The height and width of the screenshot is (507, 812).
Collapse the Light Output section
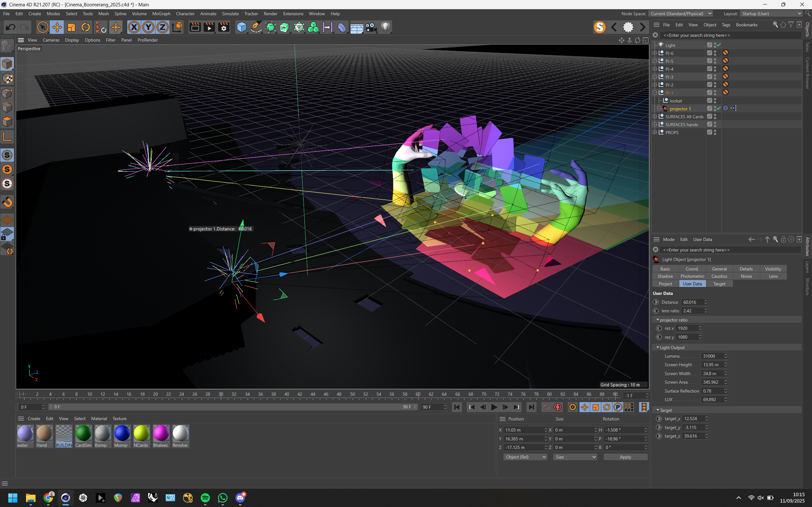point(658,348)
